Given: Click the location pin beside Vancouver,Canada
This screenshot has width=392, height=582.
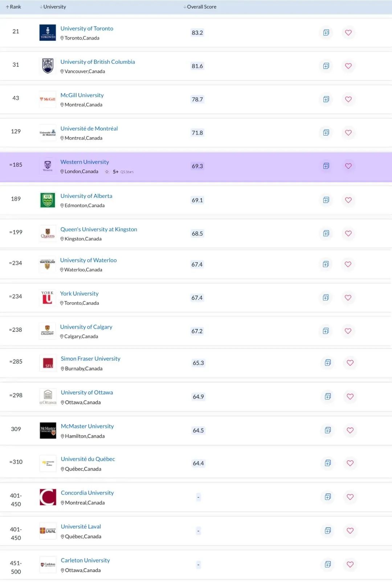Looking at the screenshot, I should click(62, 72).
